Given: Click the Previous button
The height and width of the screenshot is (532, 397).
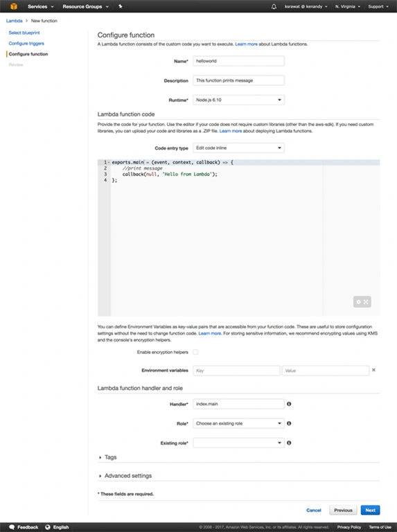Looking at the screenshot, I should (x=343, y=510).
